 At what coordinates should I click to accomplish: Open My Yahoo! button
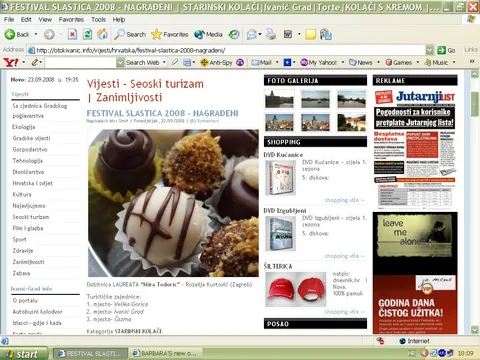pyautogui.click(x=318, y=62)
